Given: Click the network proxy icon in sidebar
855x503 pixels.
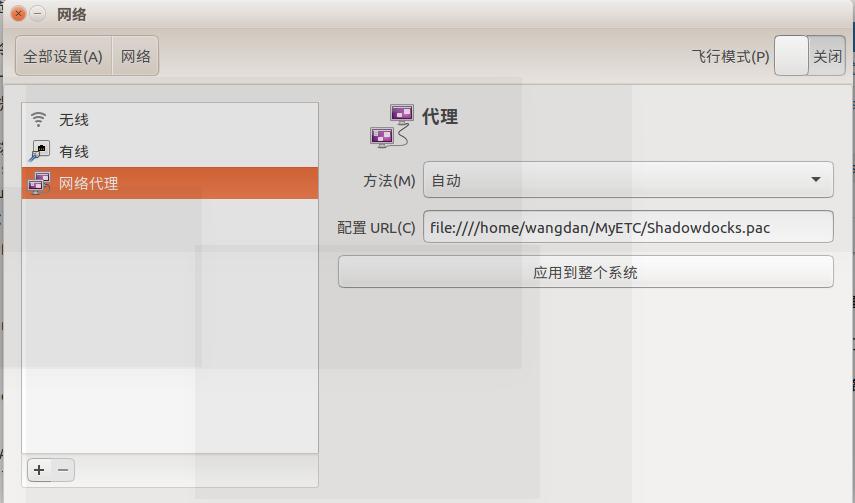Looking at the screenshot, I should [39, 183].
